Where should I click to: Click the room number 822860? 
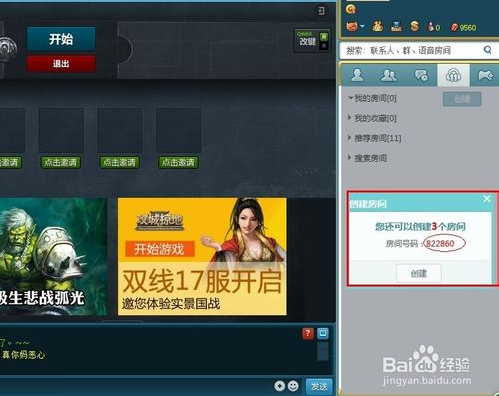click(440, 244)
